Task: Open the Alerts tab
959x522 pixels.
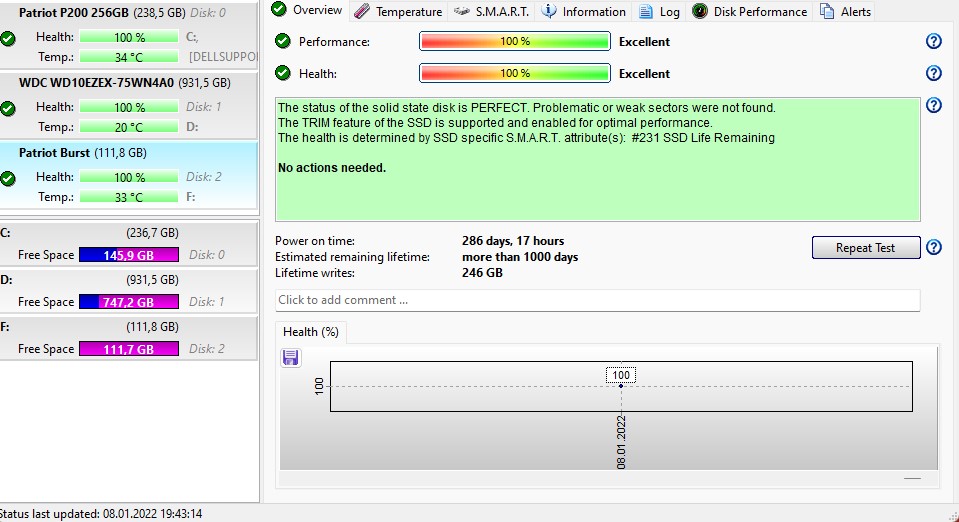Action: [x=845, y=12]
